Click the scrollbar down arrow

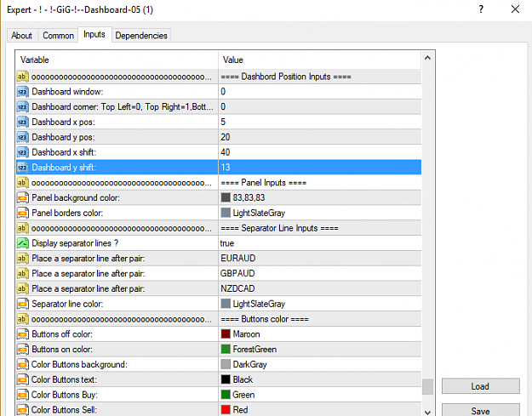tap(427, 412)
